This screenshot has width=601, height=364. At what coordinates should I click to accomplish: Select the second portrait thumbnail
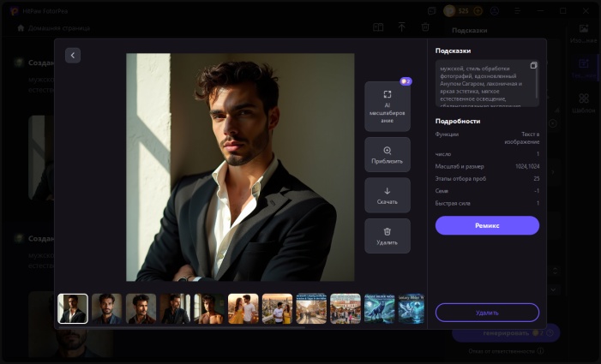tap(106, 308)
